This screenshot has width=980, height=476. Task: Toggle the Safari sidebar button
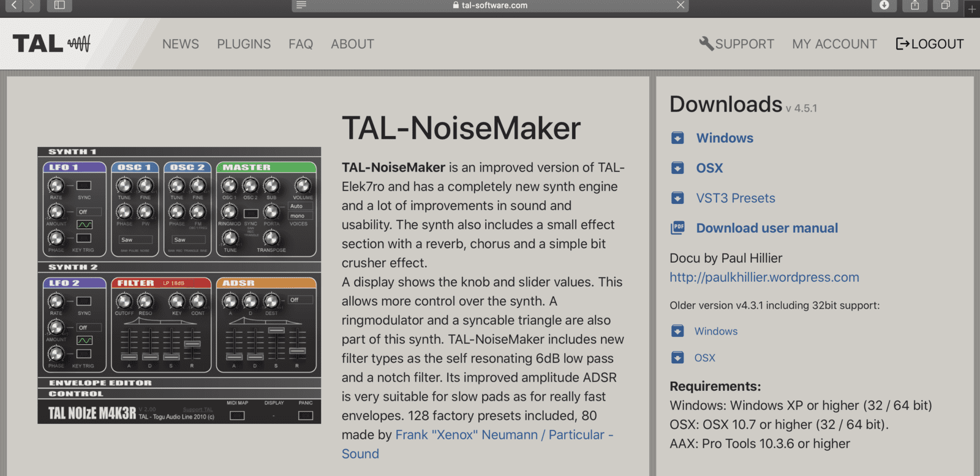pos(59,6)
